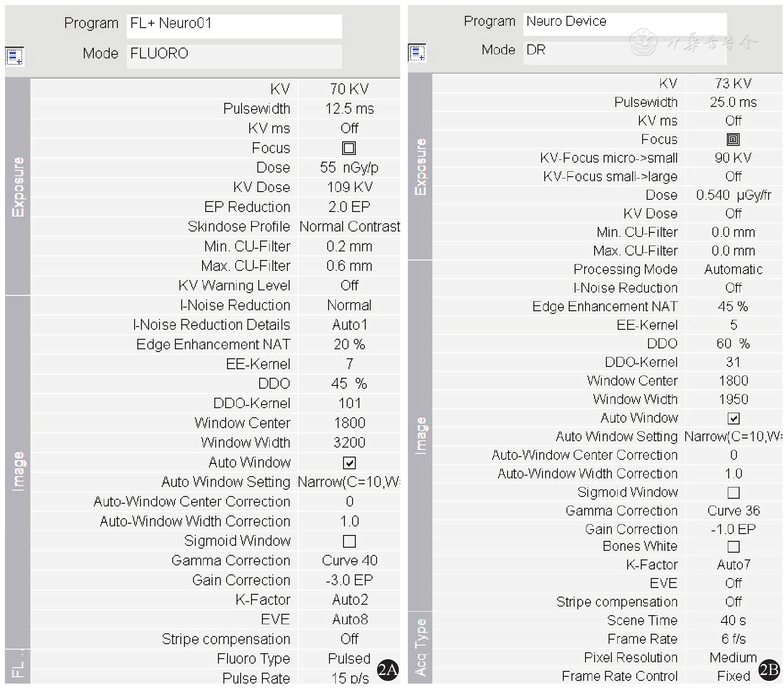Select the Exposure section tab in FLUORO panel

pos(18,187)
